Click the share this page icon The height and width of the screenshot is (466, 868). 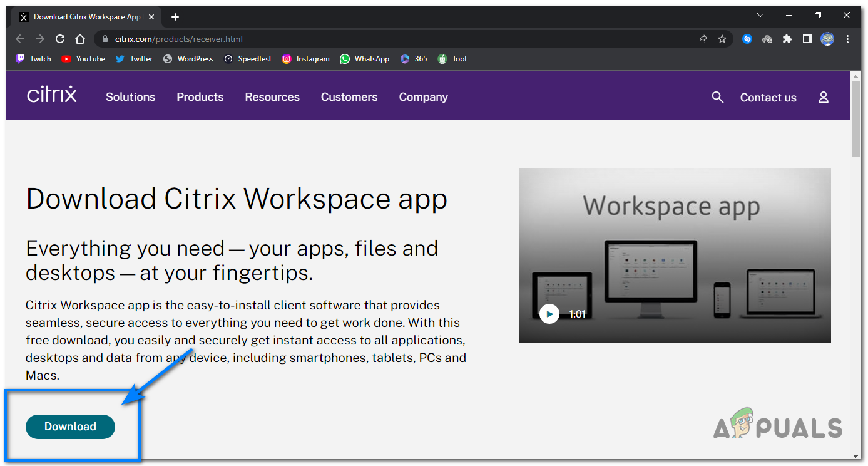pos(702,39)
